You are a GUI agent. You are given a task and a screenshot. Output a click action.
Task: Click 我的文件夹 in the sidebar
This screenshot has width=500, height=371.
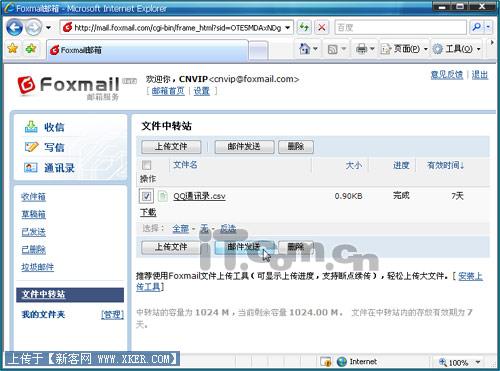[x=43, y=314]
